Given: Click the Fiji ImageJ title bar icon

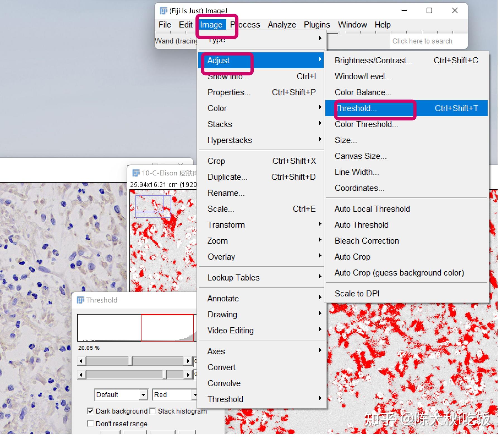Looking at the screenshot, I should pyautogui.click(x=163, y=11).
